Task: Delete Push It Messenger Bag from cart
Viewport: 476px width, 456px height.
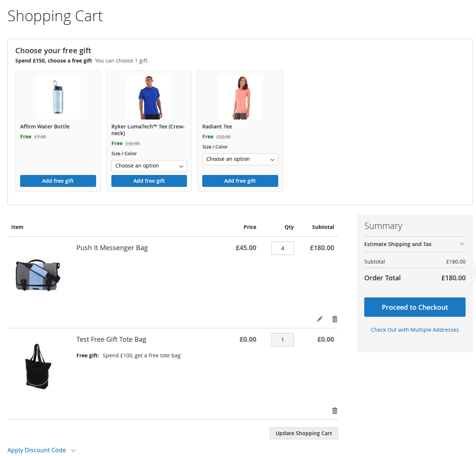Action: coord(335,319)
